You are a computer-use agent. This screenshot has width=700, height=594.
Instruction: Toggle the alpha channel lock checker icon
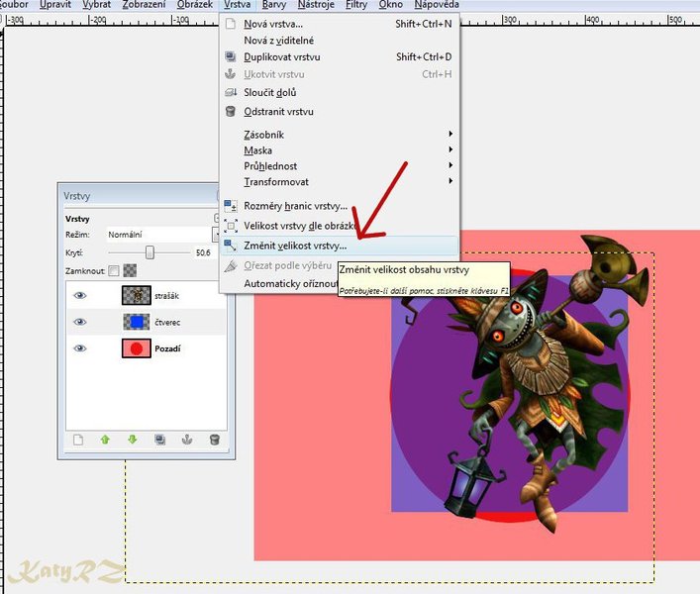coord(130,270)
